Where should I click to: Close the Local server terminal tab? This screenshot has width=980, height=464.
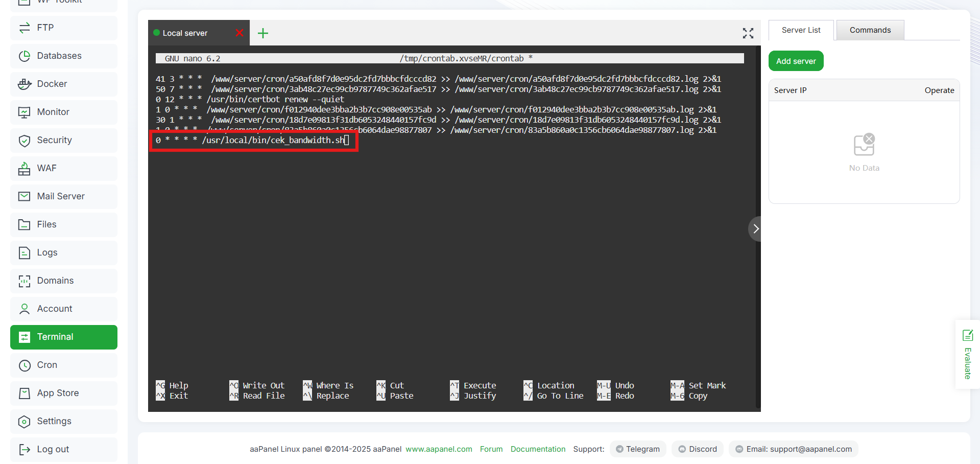point(239,33)
